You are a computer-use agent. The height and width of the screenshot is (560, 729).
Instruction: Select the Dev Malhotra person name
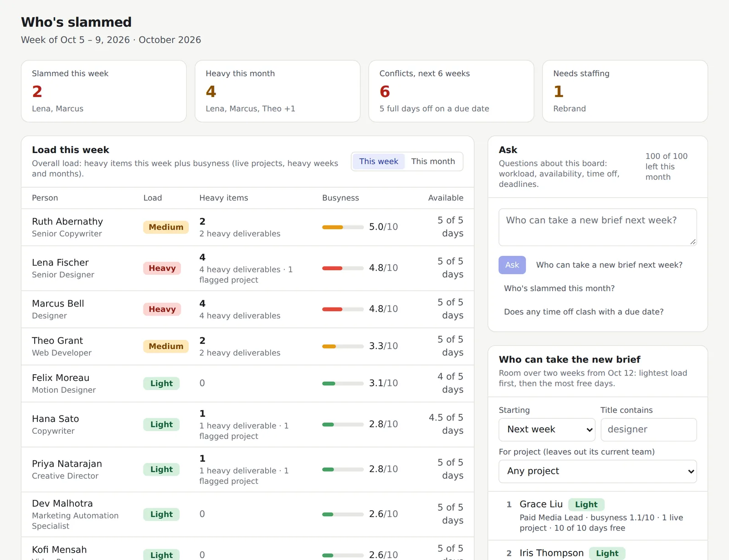(62, 503)
